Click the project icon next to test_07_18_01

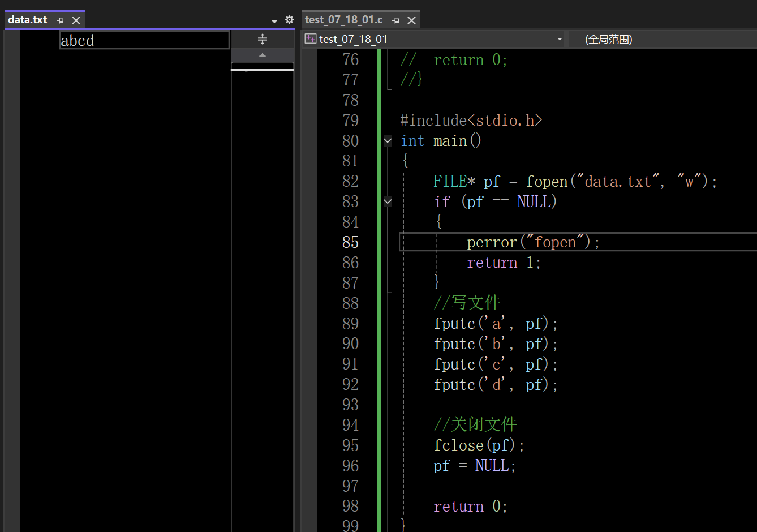[310, 38]
